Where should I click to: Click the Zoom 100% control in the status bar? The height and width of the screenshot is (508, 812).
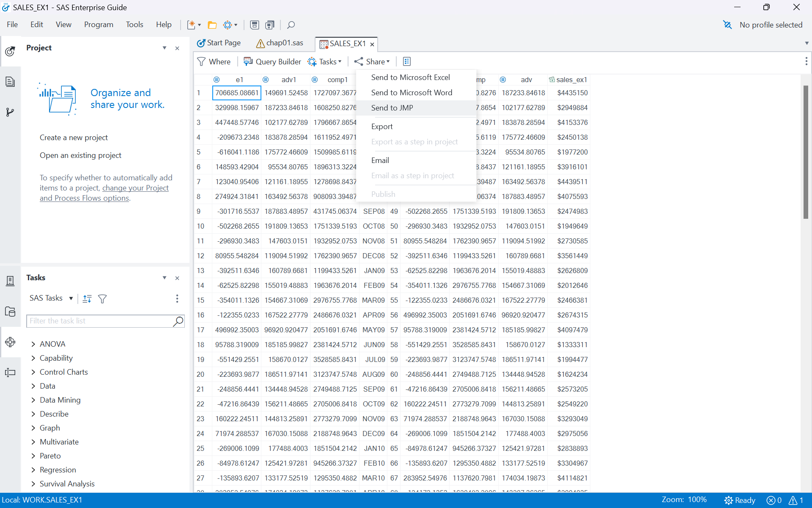(x=684, y=500)
